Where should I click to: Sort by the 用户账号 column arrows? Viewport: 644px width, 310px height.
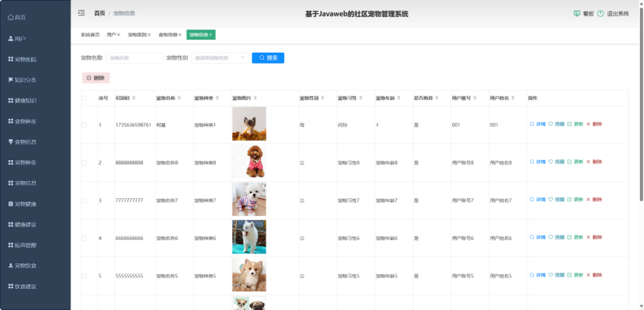tap(475, 98)
